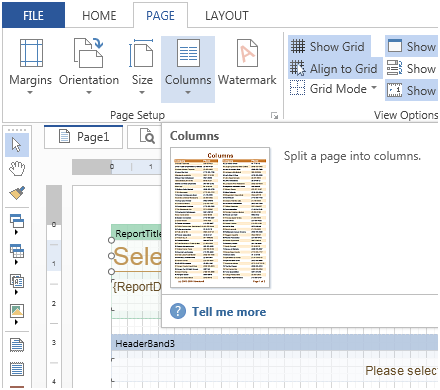
Task: Open the page Size dropdown
Action: (142, 67)
